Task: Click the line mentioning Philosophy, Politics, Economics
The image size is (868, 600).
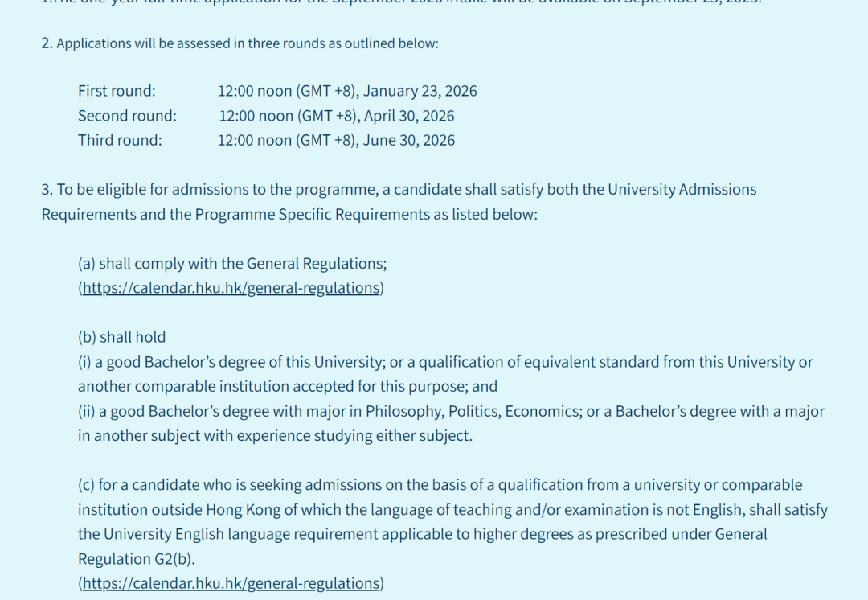Action: coord(451,411)
